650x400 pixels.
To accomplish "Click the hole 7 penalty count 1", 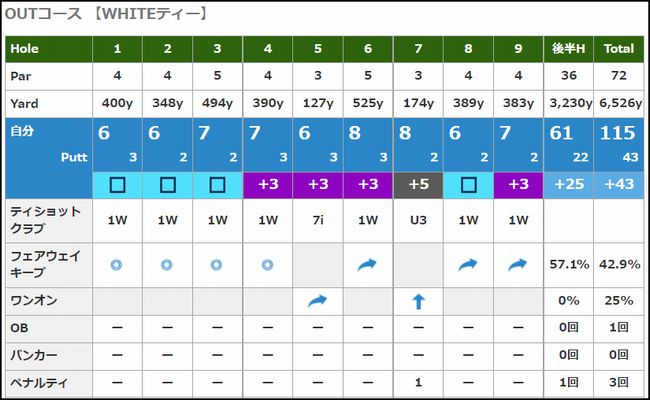I will click(x=418, y=382).
